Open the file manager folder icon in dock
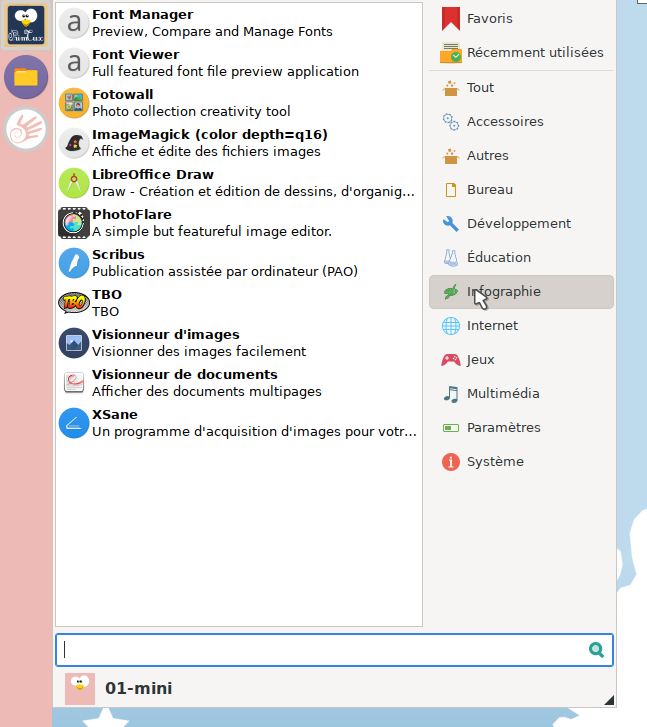647x727 pixels. [x=26, y=77]
